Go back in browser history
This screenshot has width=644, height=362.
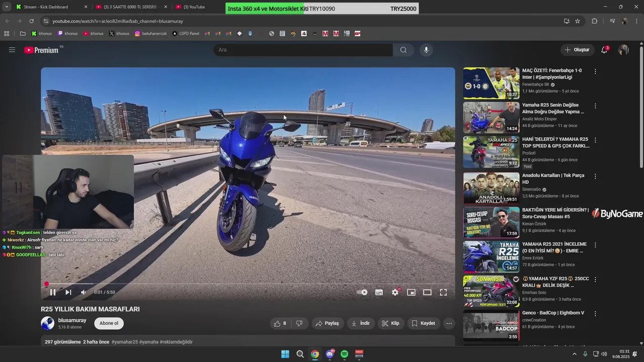(7, 21)
